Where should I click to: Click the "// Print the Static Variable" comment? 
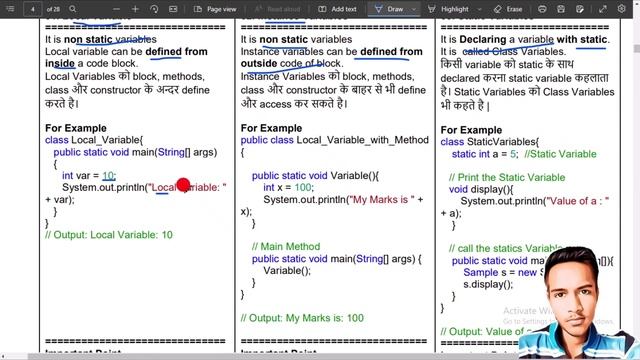click(x=507, y=178)
